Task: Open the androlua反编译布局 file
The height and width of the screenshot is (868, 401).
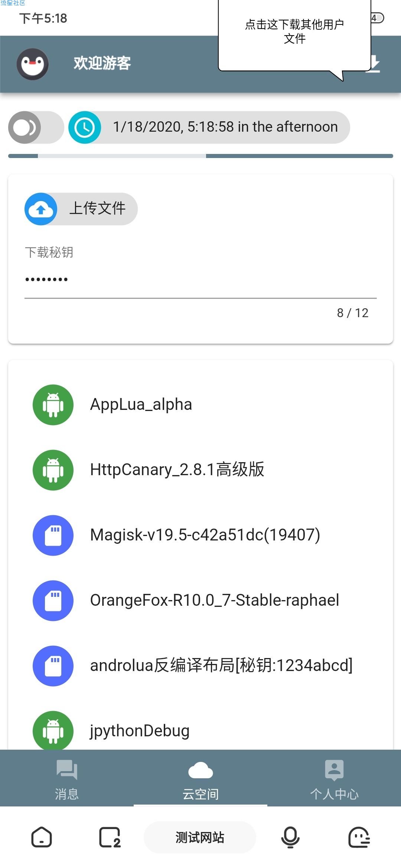Action: click(200, 666)
